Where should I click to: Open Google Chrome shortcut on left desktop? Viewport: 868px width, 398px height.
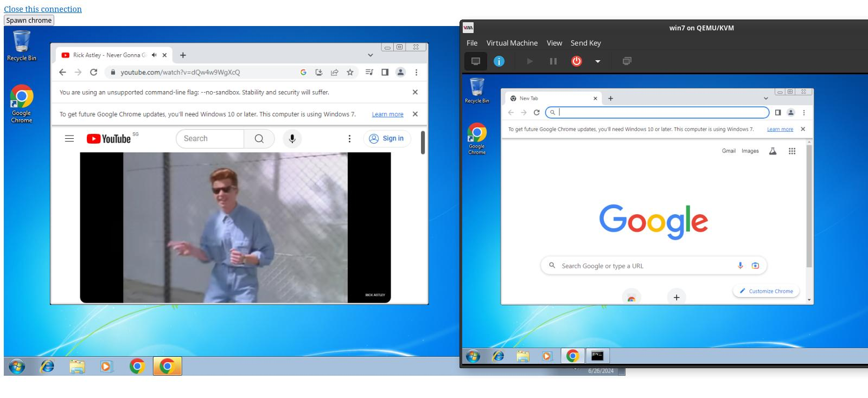22,104
